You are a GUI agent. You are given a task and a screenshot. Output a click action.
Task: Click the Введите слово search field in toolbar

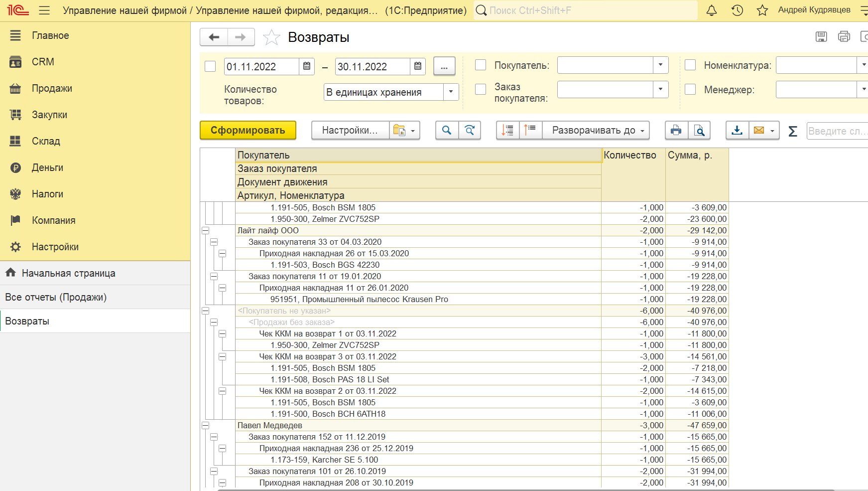(x=837, y=131)
